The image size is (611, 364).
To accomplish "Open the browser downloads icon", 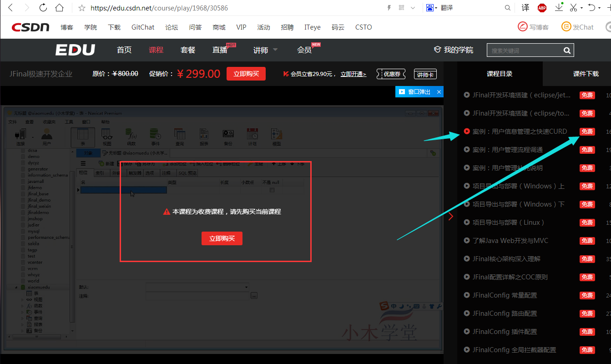I will pyautogui.click(x=559, y=7).
